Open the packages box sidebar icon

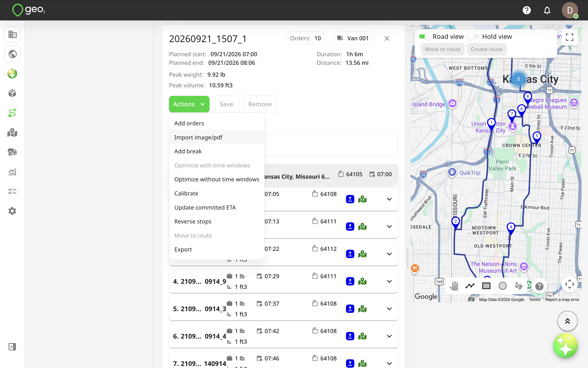(x=12, y=93)
